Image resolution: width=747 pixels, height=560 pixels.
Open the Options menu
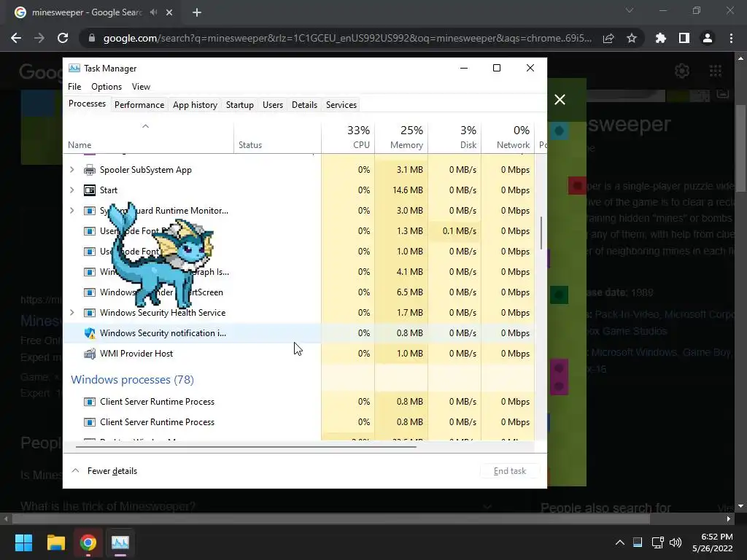[107, 87]
